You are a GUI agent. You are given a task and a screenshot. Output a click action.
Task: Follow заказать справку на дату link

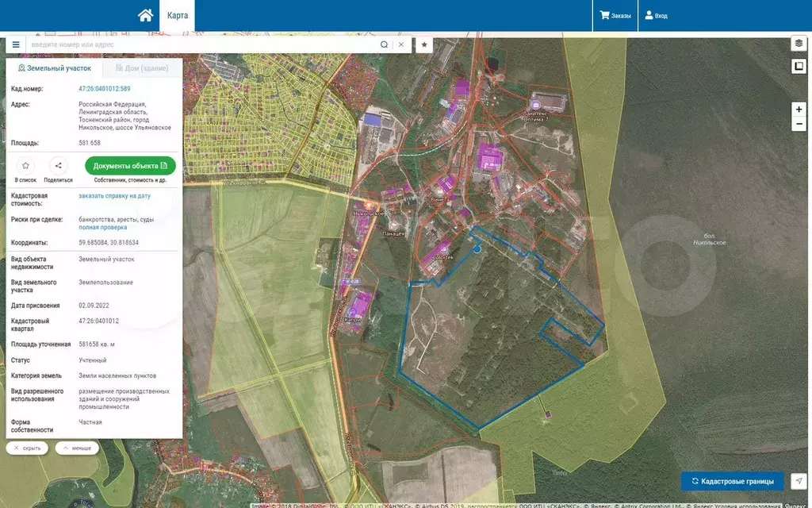tap(114, 196)
